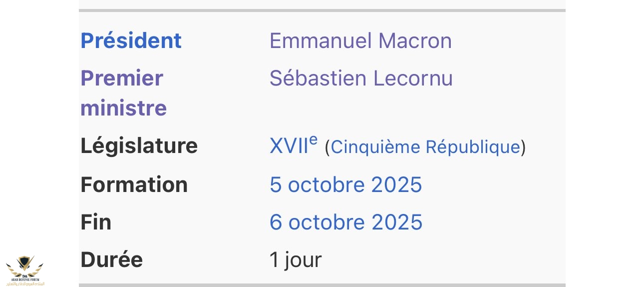Open the XVIIe legislature link
Image resolution: width=644 pixels, height=287 pixels.
click(293, 145)
